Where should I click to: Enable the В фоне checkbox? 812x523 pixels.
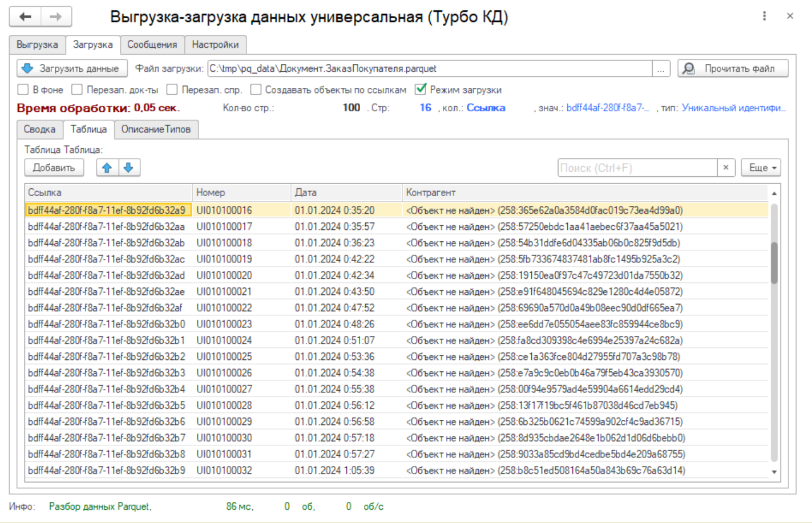(x=23, y=90)
